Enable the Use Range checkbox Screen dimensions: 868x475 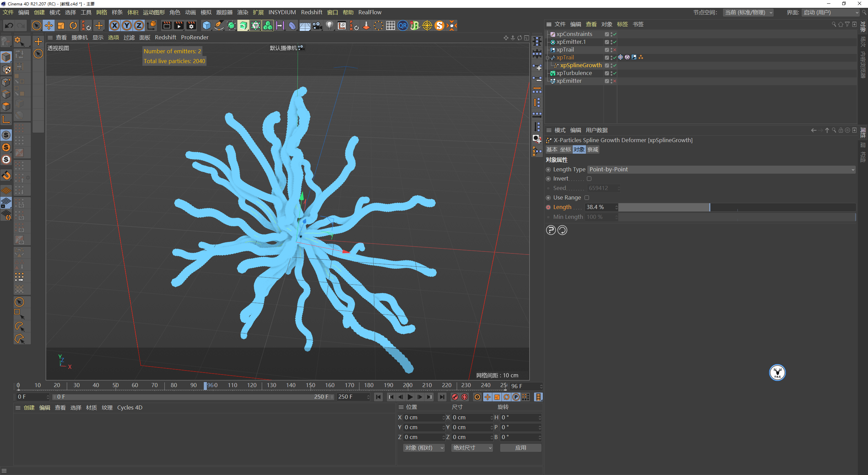tap(587, 197)
